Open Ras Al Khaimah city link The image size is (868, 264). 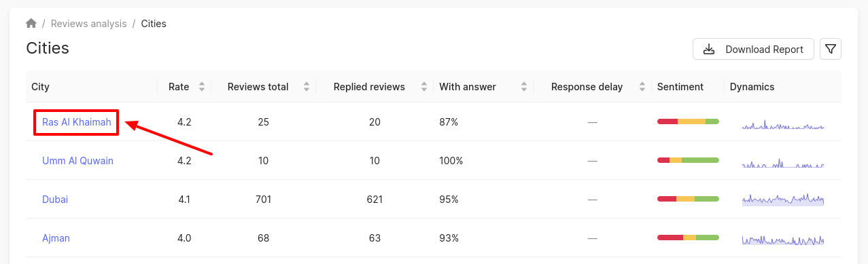coord(77,122)
